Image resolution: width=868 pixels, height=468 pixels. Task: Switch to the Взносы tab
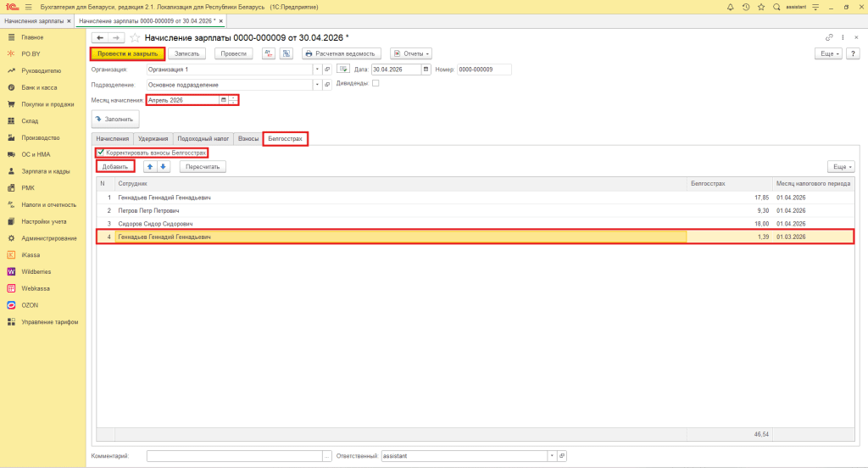click(x=248, y=138)
